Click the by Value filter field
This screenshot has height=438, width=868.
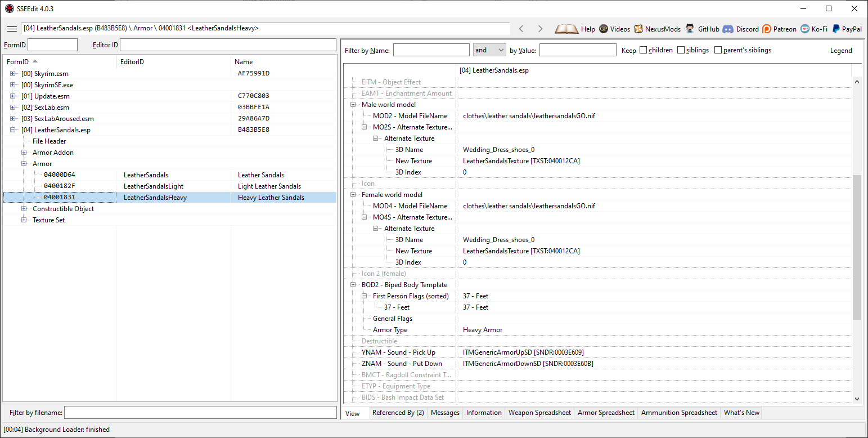tap(578, 50)
